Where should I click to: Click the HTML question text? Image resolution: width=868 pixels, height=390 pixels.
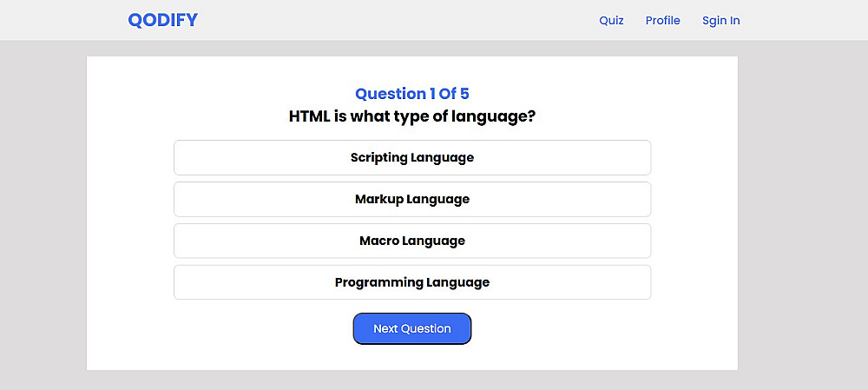(412, 116)
